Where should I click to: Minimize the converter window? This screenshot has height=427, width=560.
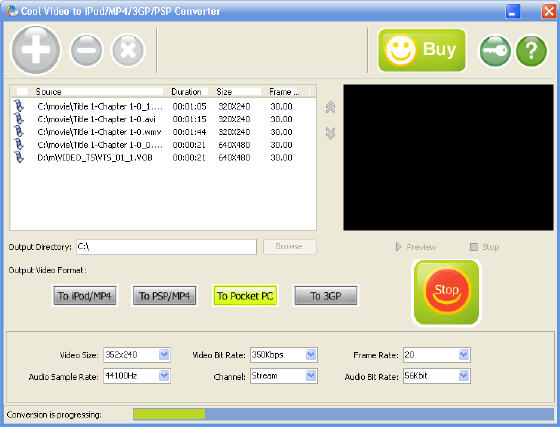513,11
